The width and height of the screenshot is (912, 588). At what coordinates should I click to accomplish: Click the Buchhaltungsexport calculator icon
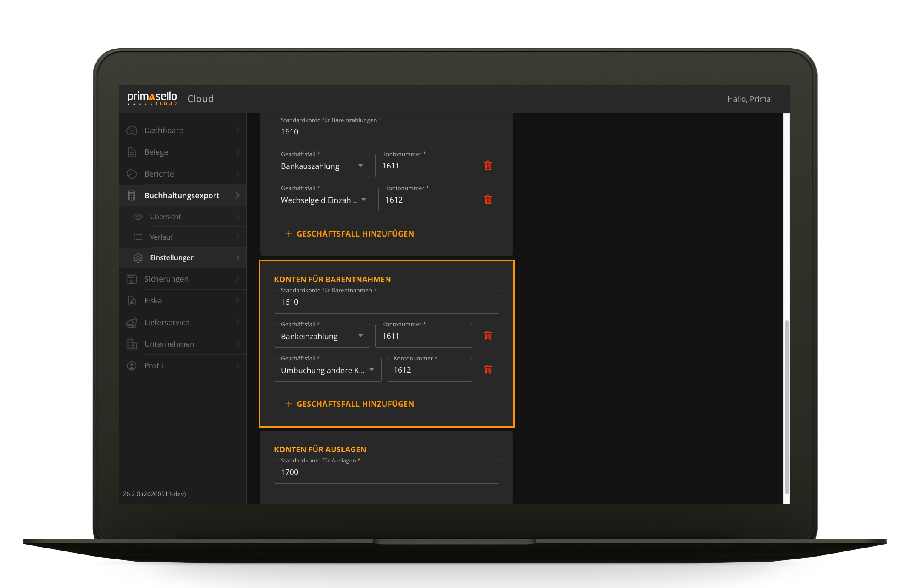point(132,196)
